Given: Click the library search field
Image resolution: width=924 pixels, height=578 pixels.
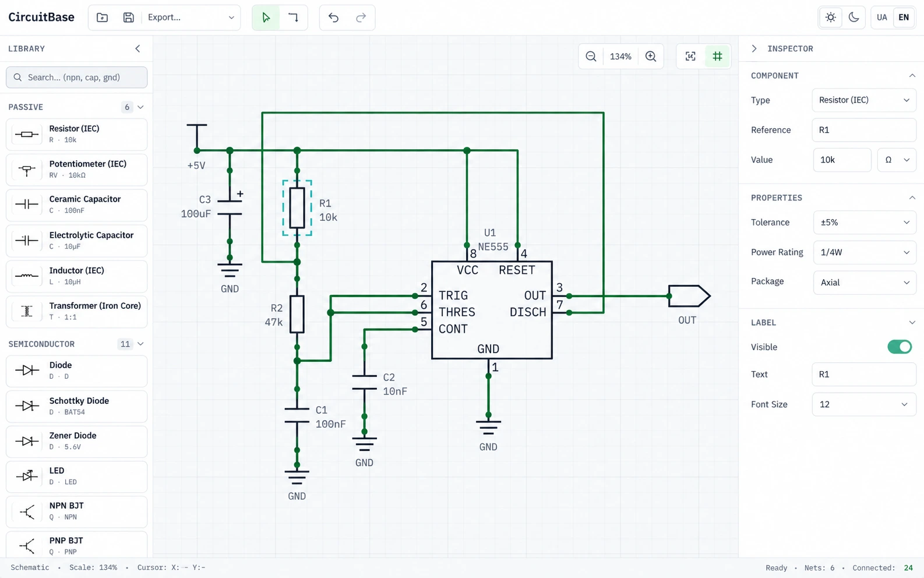Looking at the screenshot, I should [x=76, y=77].
